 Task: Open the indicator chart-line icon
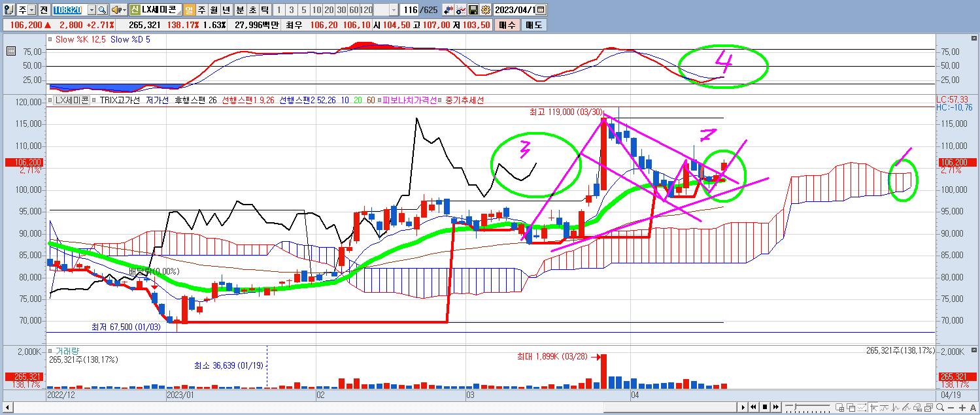tap(461, 10)
